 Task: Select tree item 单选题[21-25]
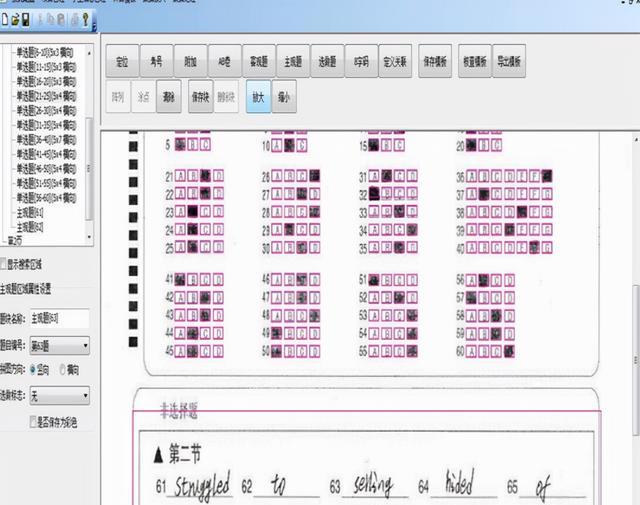(46, 96)
